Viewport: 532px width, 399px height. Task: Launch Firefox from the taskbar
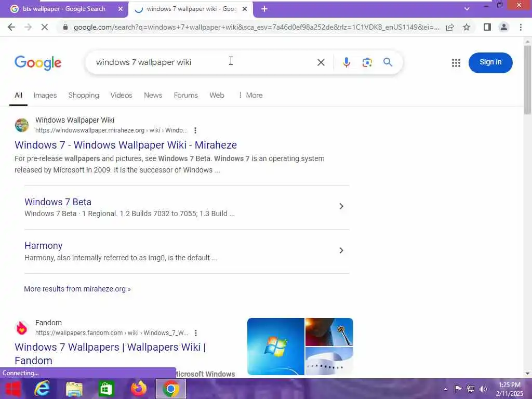tap(138, 389)
